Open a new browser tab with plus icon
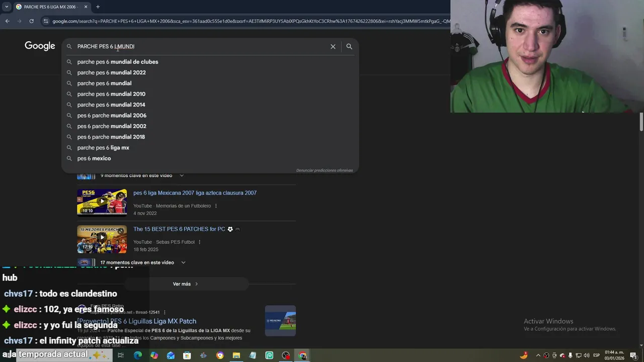 (x=98, y=7)
